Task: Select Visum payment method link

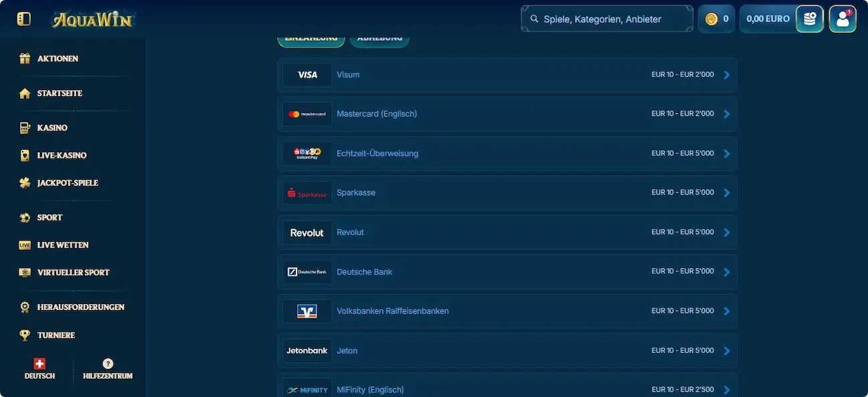Action: point(348,75)
